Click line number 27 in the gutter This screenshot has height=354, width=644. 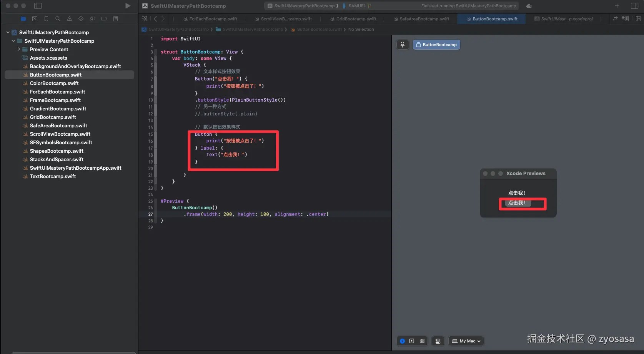tap(150, 214)
